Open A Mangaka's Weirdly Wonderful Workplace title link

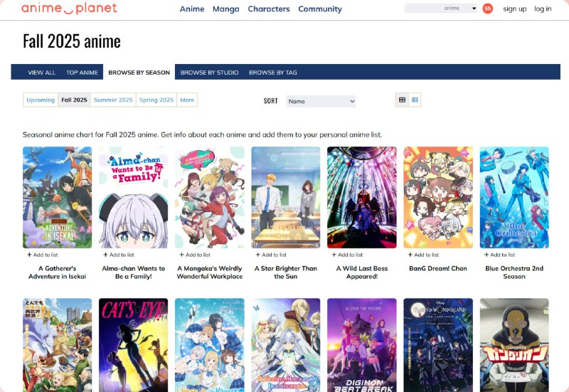(x=210, y=272)
